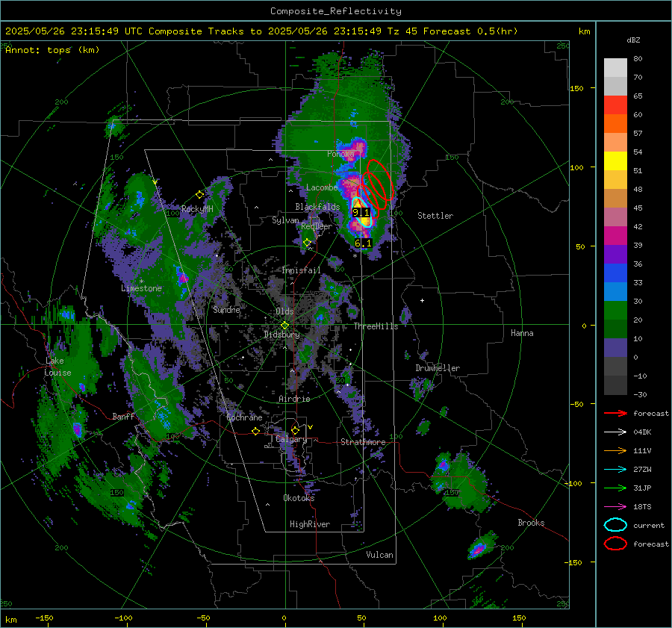Click the Strathmore label

click(x=363, y=442)
